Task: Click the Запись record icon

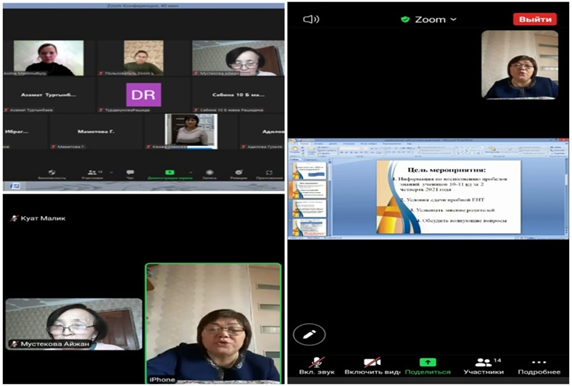Action: coord(209,172)
